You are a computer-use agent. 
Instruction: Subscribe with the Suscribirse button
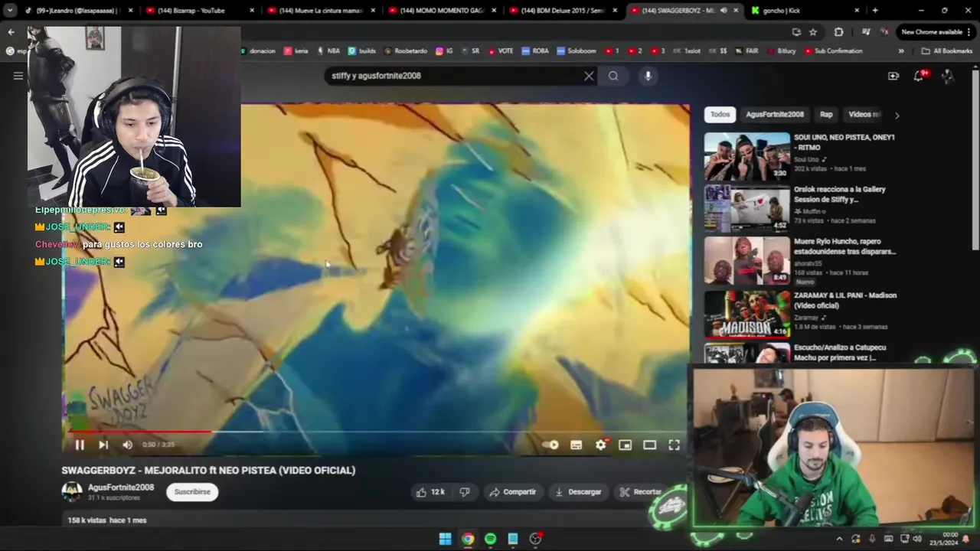pos(192,492)
